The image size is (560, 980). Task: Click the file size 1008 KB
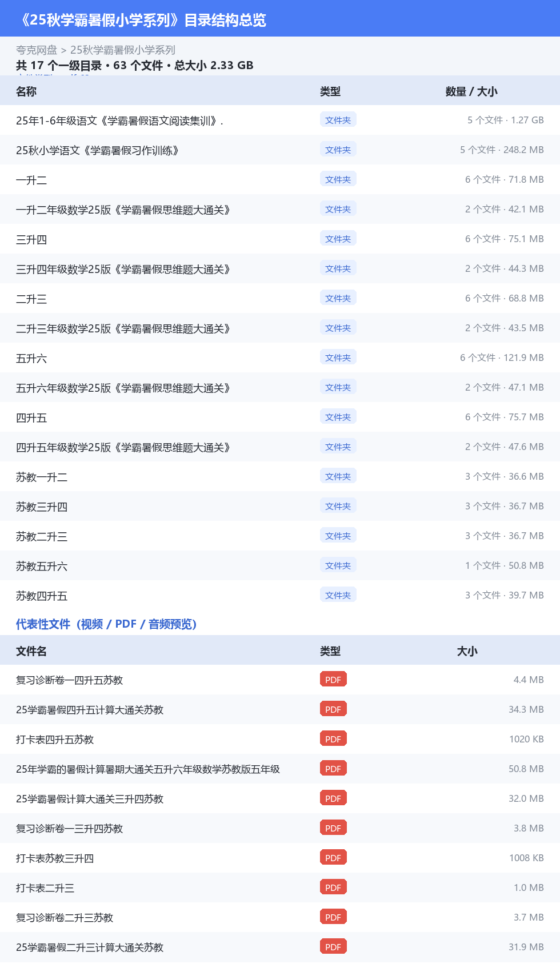click(526, 858)
